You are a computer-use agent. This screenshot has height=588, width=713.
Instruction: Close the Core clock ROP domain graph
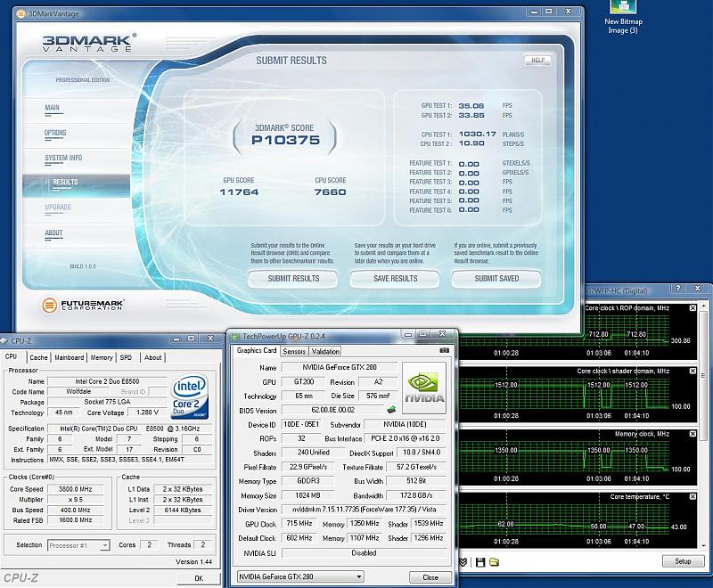tap(693, 308)
